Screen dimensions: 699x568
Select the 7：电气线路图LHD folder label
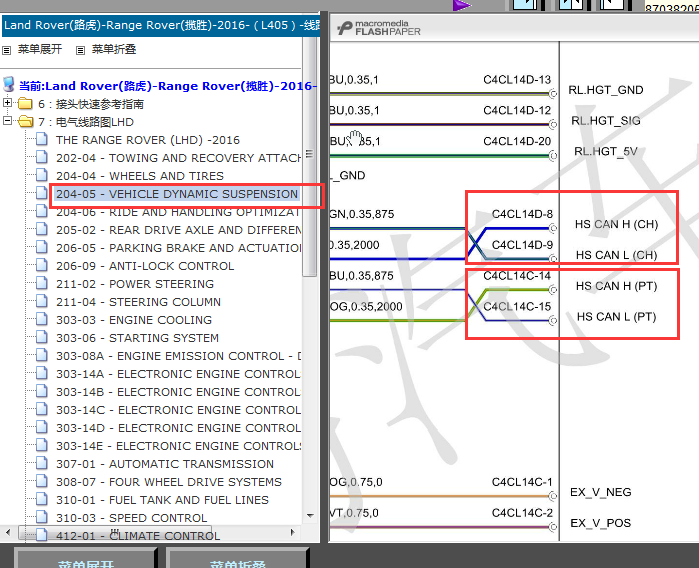coord(86,122)
